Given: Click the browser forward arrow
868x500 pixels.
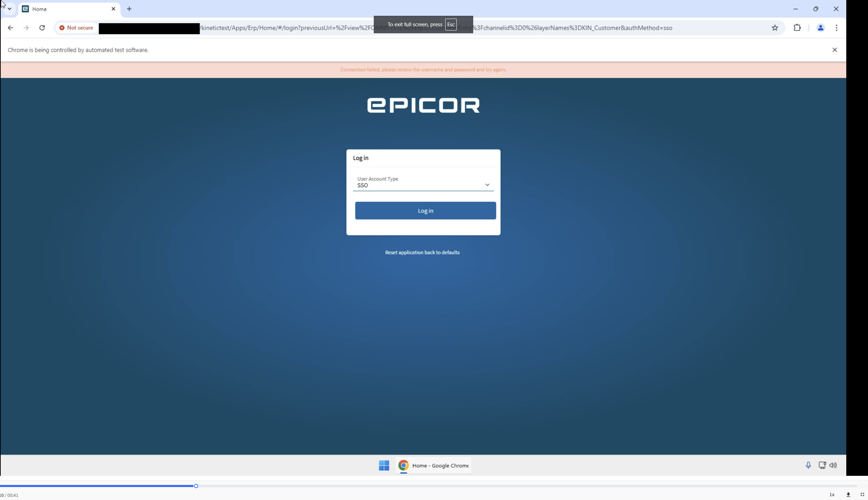Looking at the screenshot, I should coord(26,28).
